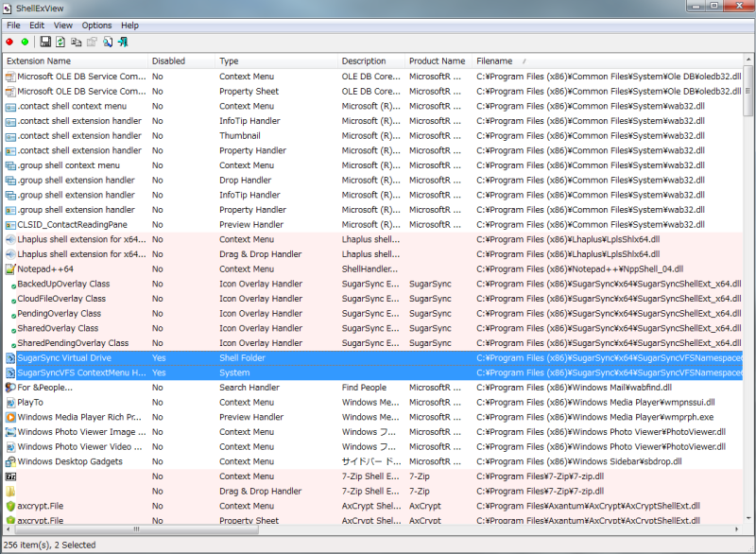This screenshot has height=554, width=756.
Task: Click the status bar item count text
Action: 50,545
